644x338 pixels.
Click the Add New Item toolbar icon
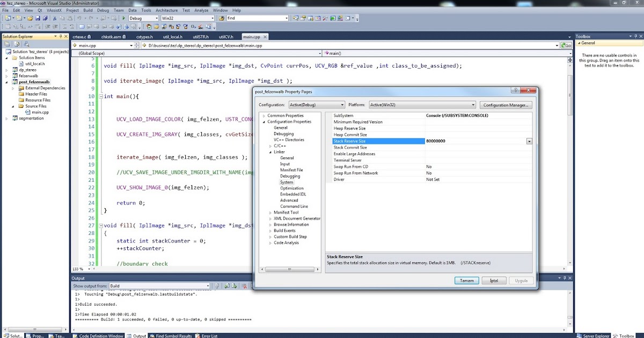tap(19, 18)
